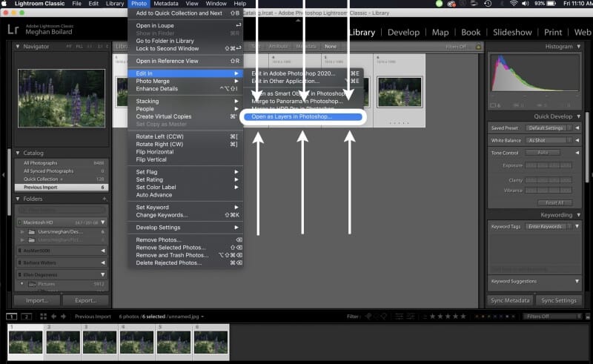The width and height of the screenshot is (593, 364).
Task: Collapse the Catalog panel
Action: click(x=17, y=153)
